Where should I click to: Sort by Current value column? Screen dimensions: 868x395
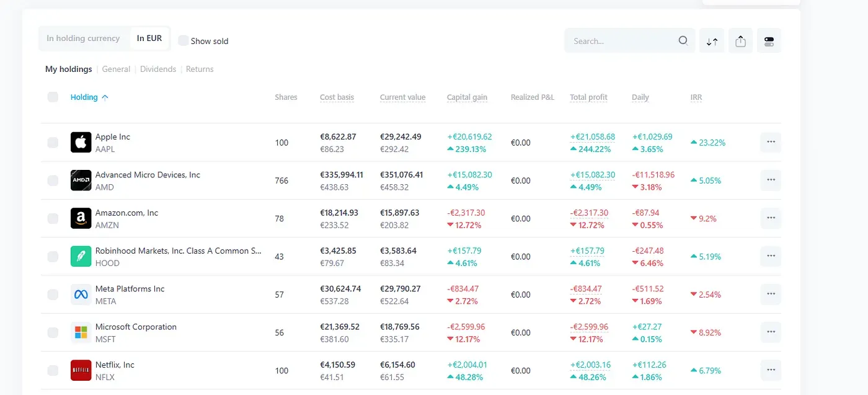coord(402,97)
